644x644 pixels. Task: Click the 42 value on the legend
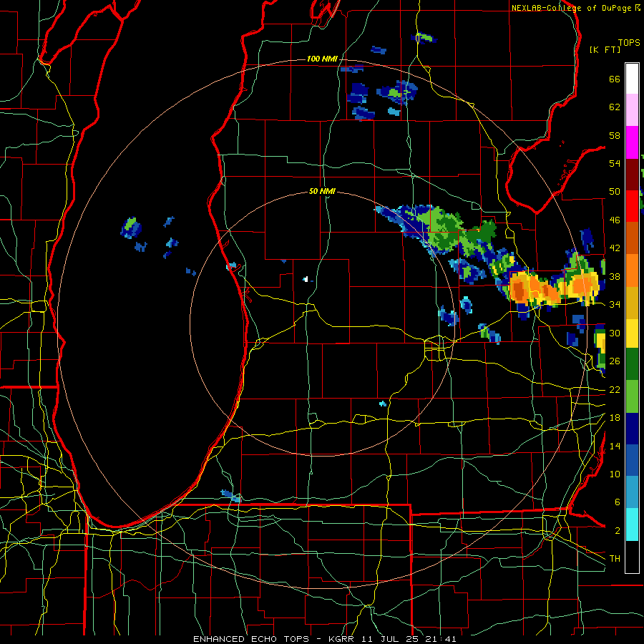click(x=615, y=248)
